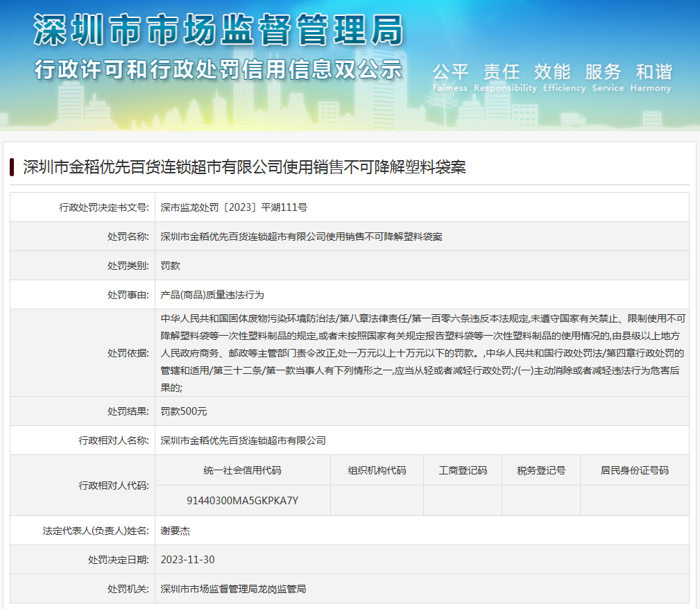Select the "处罚依据" row label

click(x=128, y=353)
